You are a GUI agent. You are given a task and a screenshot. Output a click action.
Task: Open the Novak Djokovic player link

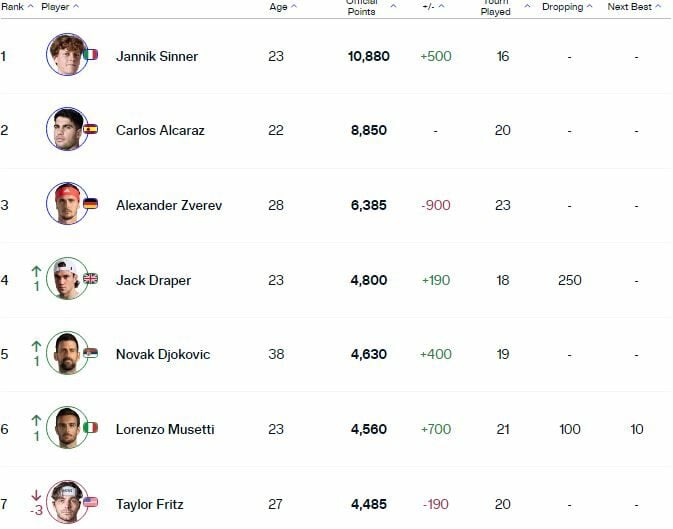pos(163,354)
